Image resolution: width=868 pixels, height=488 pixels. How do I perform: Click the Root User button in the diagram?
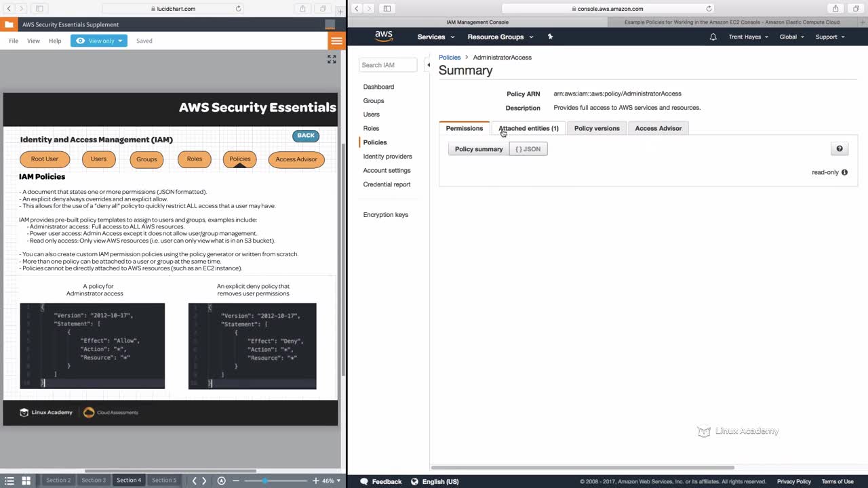[x=45, y=159]
